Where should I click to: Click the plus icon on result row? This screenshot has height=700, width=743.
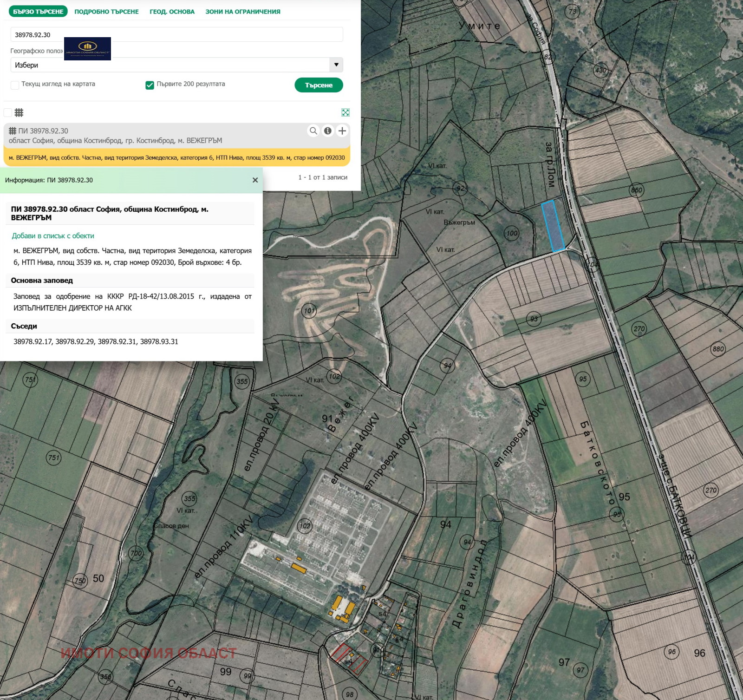[342, 131]
